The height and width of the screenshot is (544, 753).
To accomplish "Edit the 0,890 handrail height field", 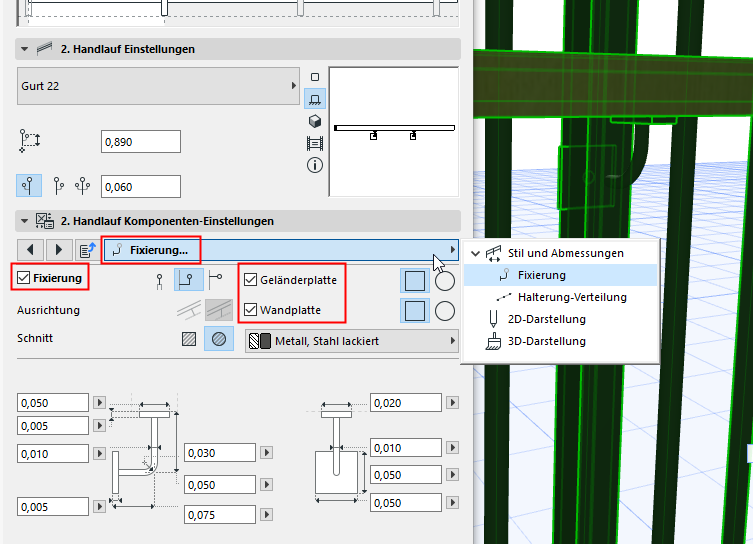I will 141,142.
